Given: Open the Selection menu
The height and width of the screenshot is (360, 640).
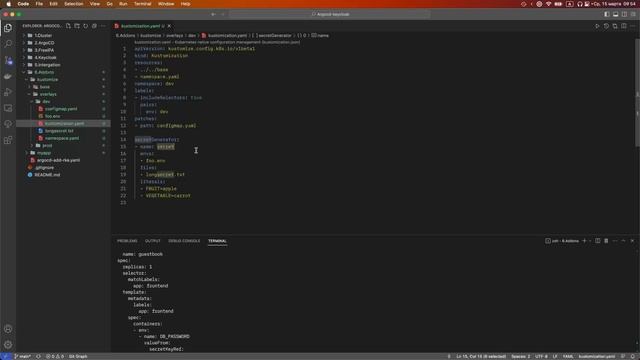Looking at the screenshot, I should 73,4.
